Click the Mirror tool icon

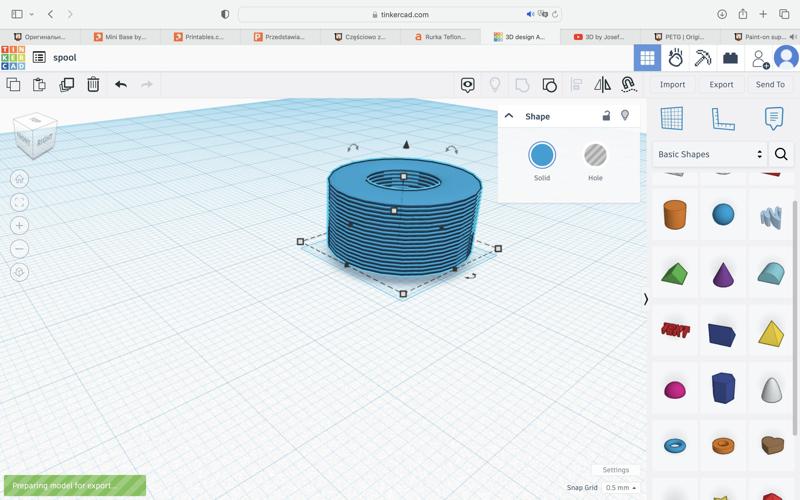(x=602, y=85)
